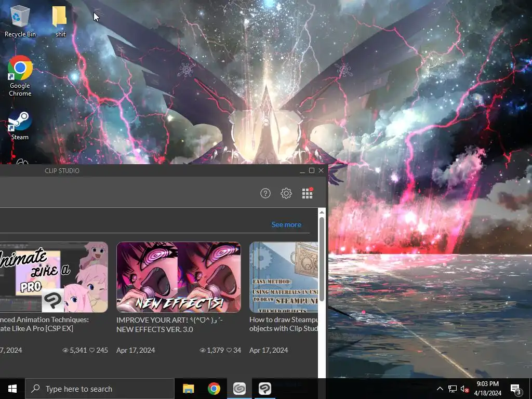Screen dimensions: 532x399
Task: Open the Steampunk tutorial thumbnail
Action: pos(284,277)
